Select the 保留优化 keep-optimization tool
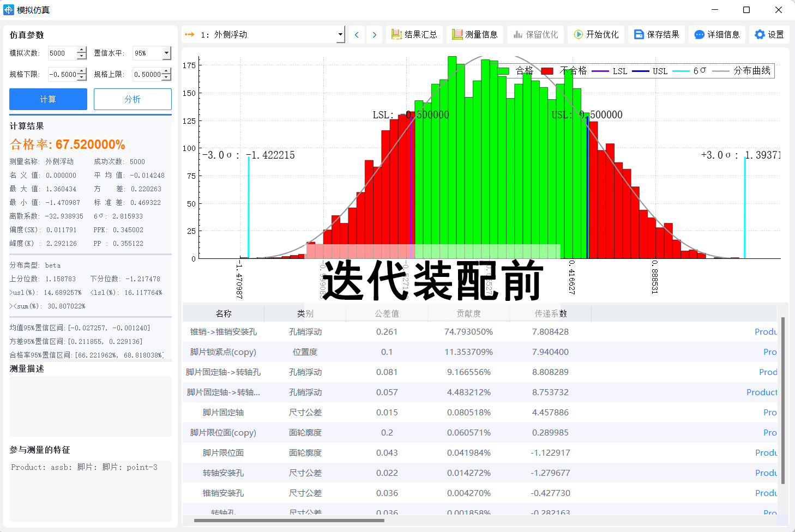The image size is (795, 532). pyautogui.click(x=535, y=34)
